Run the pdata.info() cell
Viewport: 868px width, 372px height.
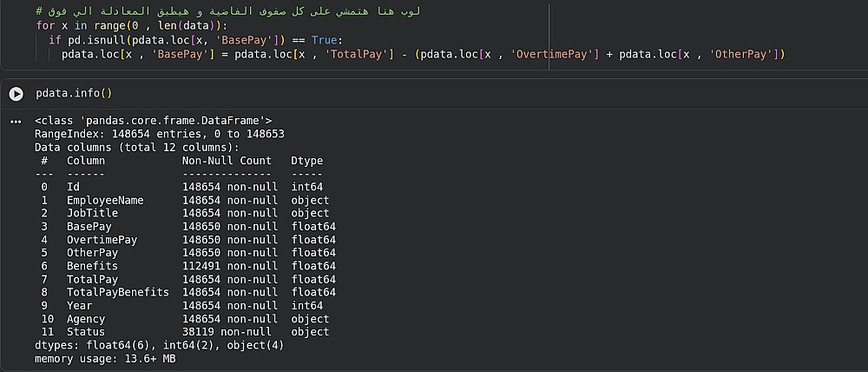tap(16, 93)
